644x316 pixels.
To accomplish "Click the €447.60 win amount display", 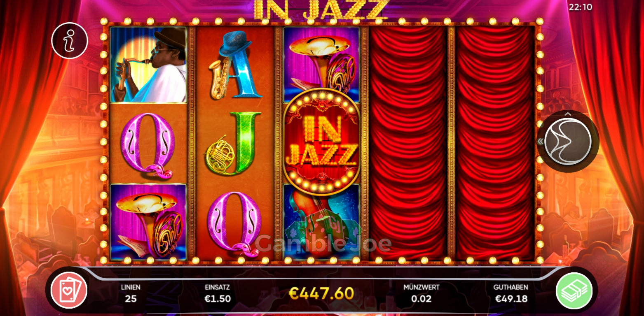I will [x=321, y=293].
